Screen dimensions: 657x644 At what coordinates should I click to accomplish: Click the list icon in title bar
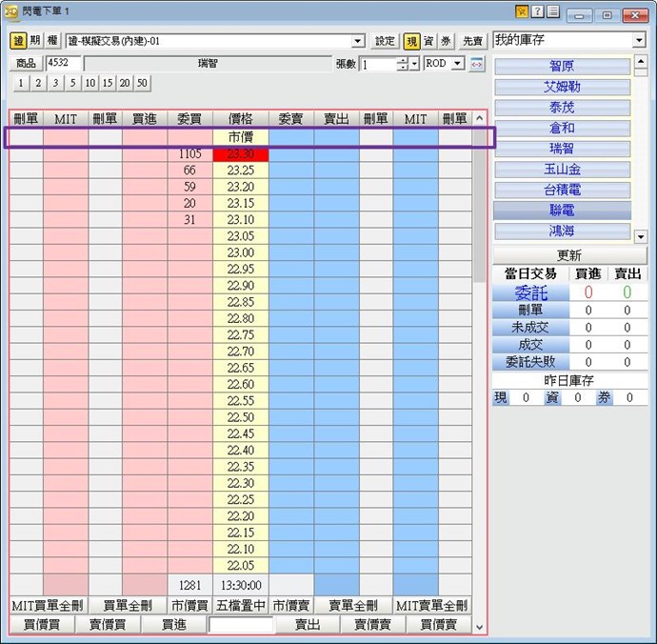(x=552, y=11)
